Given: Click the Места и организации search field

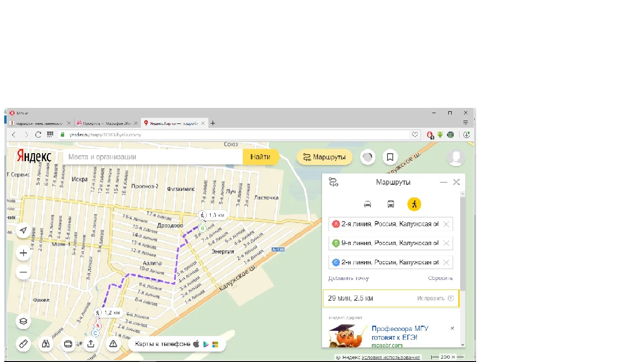Looking at the screenshot, I should click(x=153, y=157).
